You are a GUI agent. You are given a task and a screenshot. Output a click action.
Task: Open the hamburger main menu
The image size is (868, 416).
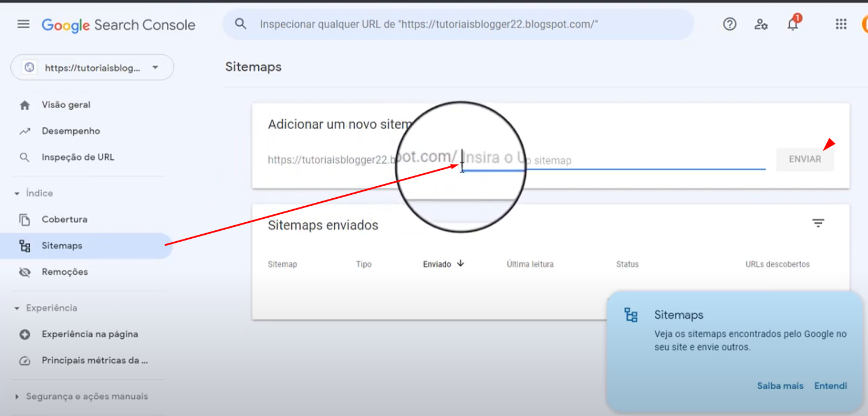click(x=23, y=25)
